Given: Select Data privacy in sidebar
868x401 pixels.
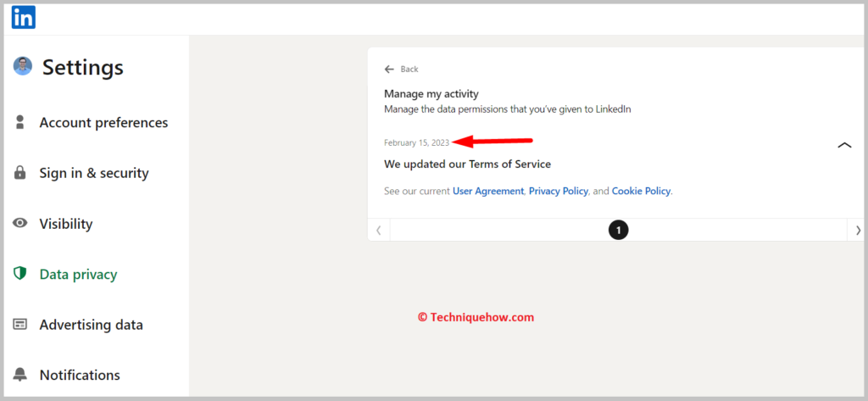Looking at the screenshot, I should [x=78, y=275].
